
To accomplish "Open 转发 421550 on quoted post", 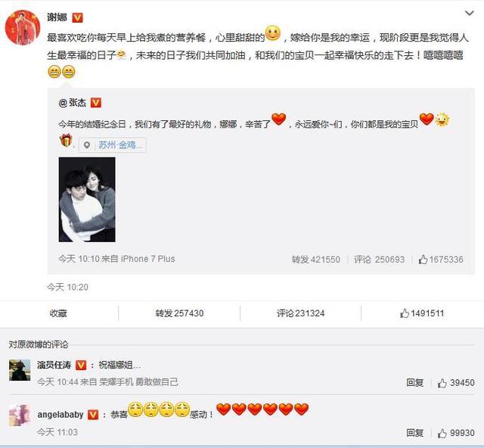I will (316, 260).
